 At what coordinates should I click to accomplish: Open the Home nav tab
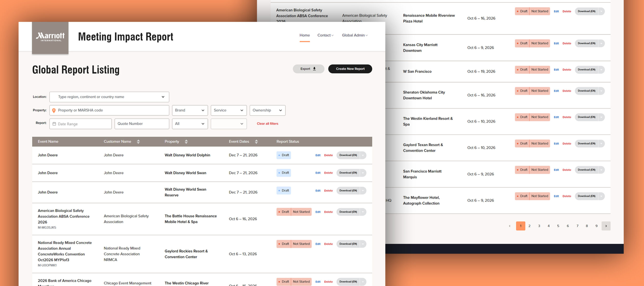tap(304, 35)
